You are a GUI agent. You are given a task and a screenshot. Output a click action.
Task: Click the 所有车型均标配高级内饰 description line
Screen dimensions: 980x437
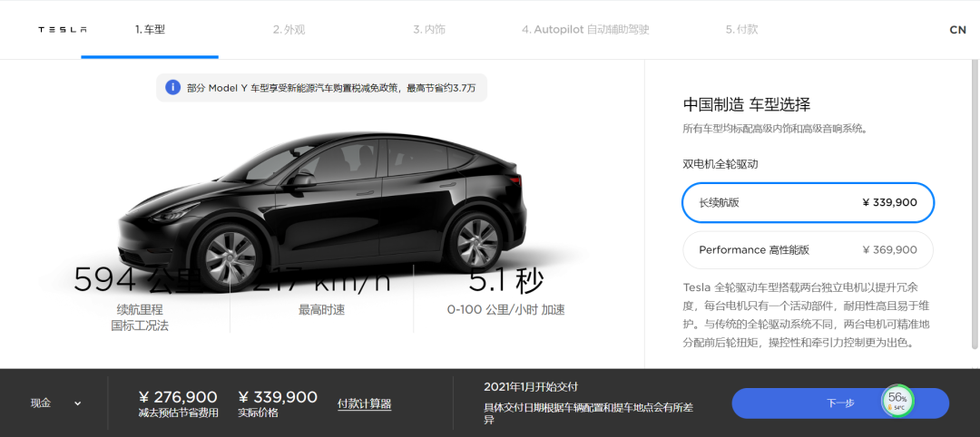[774, 130]
